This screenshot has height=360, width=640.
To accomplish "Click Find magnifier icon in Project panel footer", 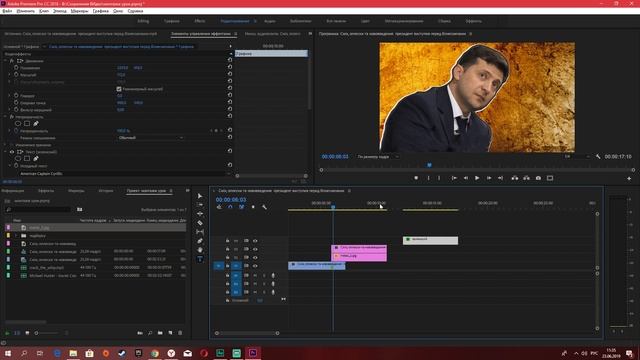I will tap(150, 333).
